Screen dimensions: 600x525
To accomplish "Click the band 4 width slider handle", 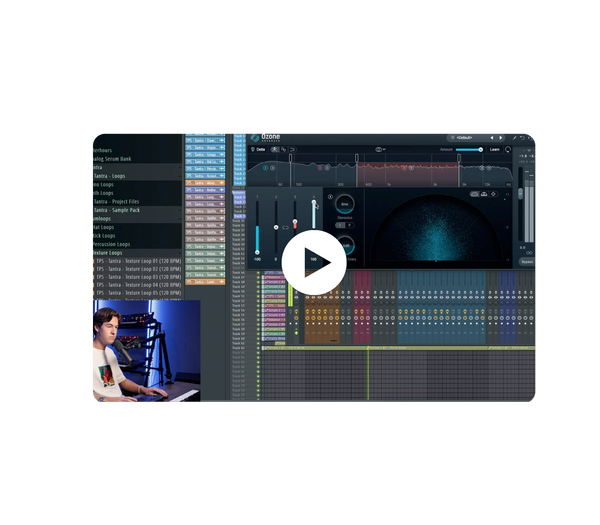I will [314, 202].
